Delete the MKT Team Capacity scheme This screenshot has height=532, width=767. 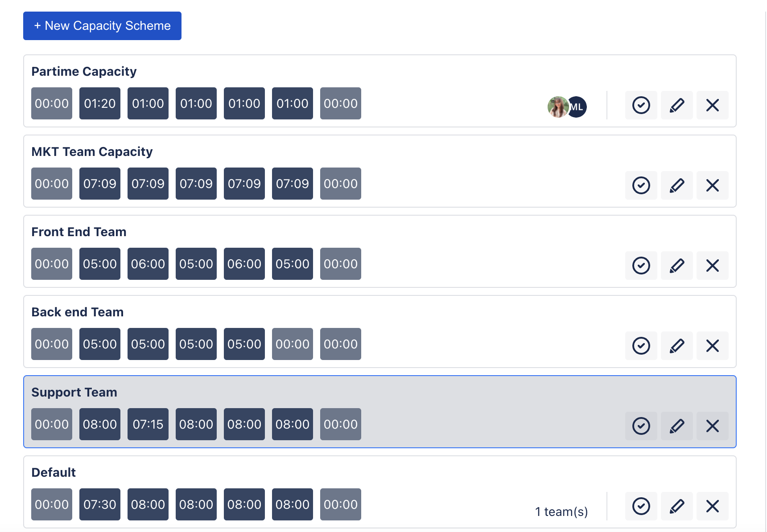(712, 185)
